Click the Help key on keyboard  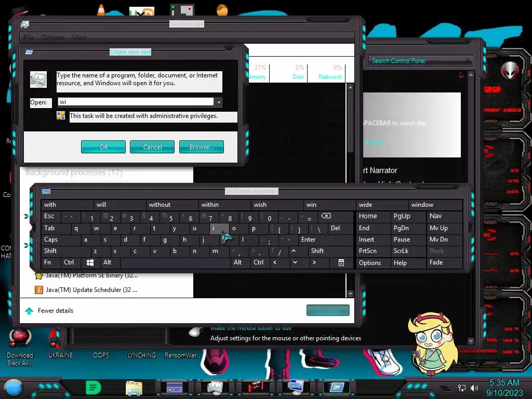tap(408, 262)
